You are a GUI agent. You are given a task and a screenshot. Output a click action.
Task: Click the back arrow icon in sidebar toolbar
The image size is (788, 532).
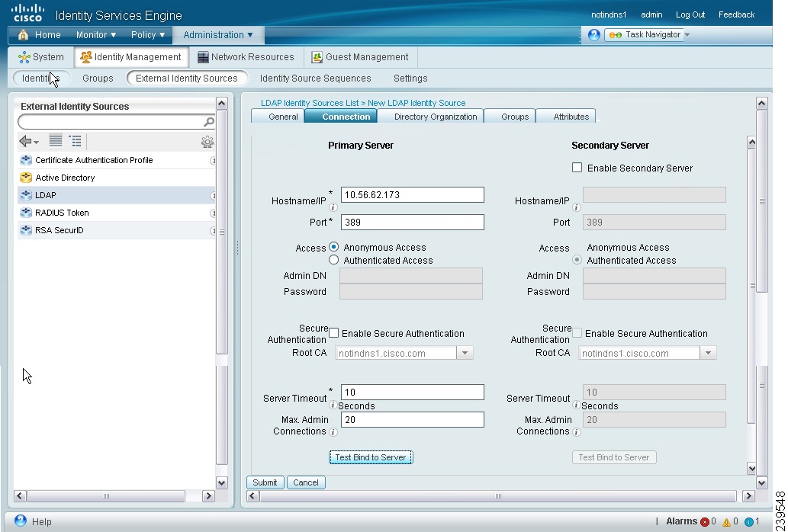[x=25, y=142]
